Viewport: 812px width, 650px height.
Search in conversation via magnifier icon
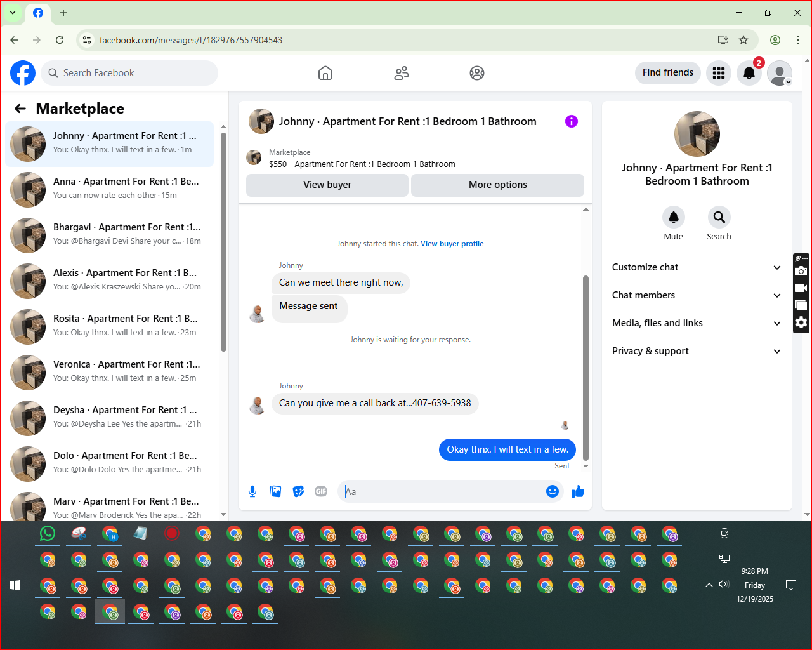pos(719,217)
